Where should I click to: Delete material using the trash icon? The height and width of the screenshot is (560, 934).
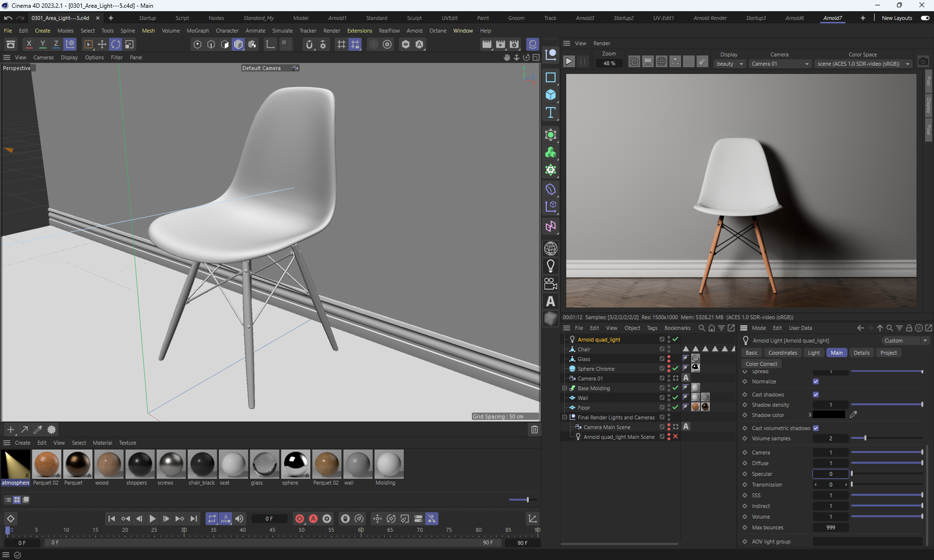pos(534,429)
